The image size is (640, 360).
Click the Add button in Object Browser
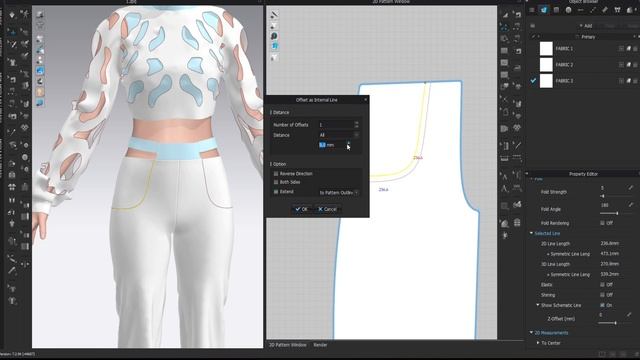(586, 26)
